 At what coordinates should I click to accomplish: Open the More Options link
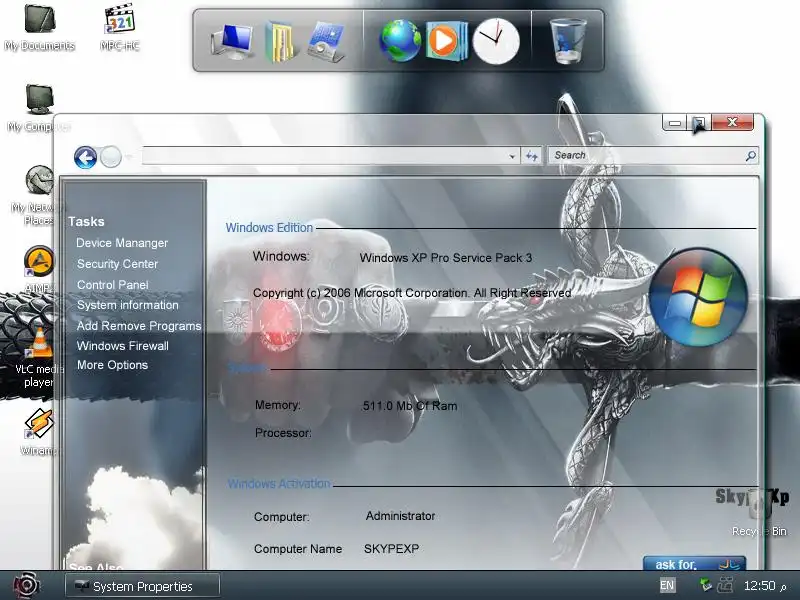112,365
